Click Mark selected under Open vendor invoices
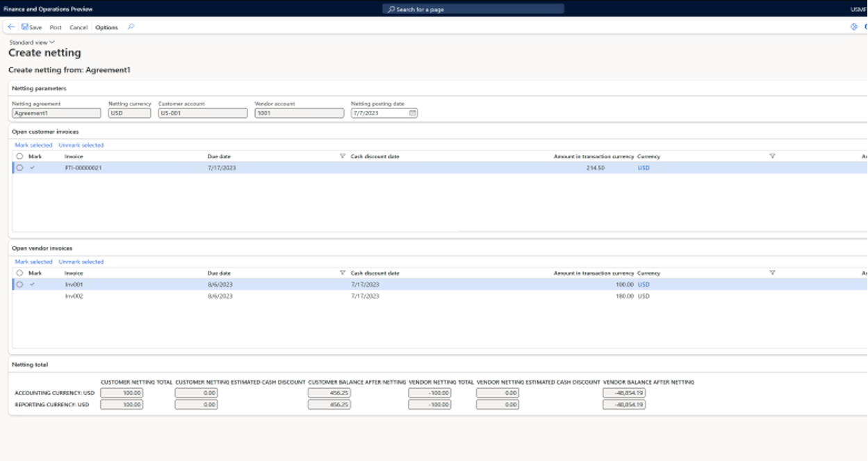868x461 pixels. click(33, 262)
